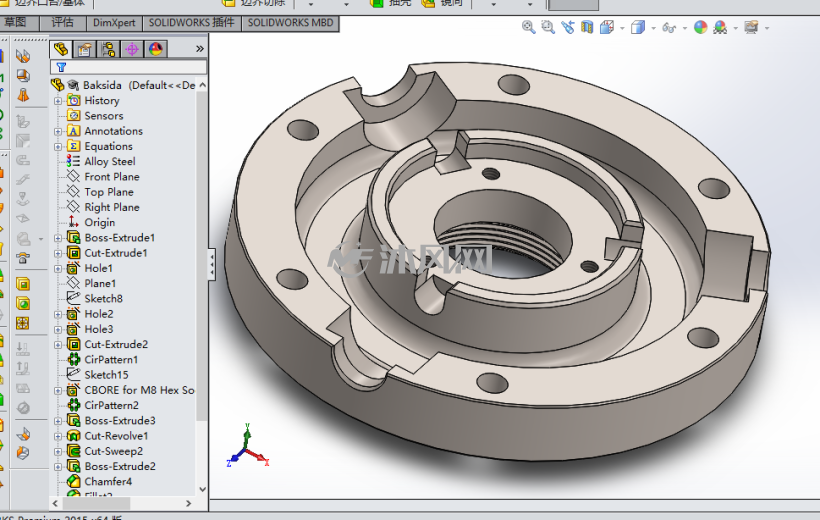820x520 pixels.
Task: Click the Hide/Show Items glasses icon
Action: pyautogui.click(x=669, y=27)
